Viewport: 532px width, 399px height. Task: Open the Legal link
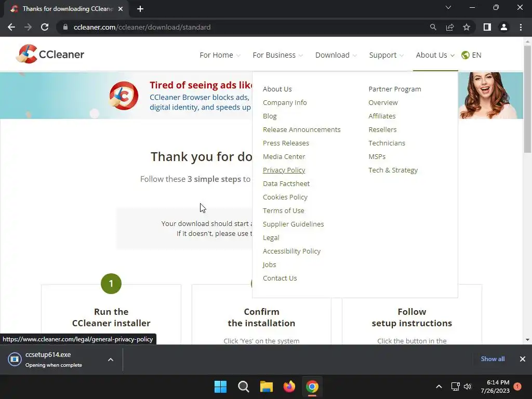(x=271, y=238)
